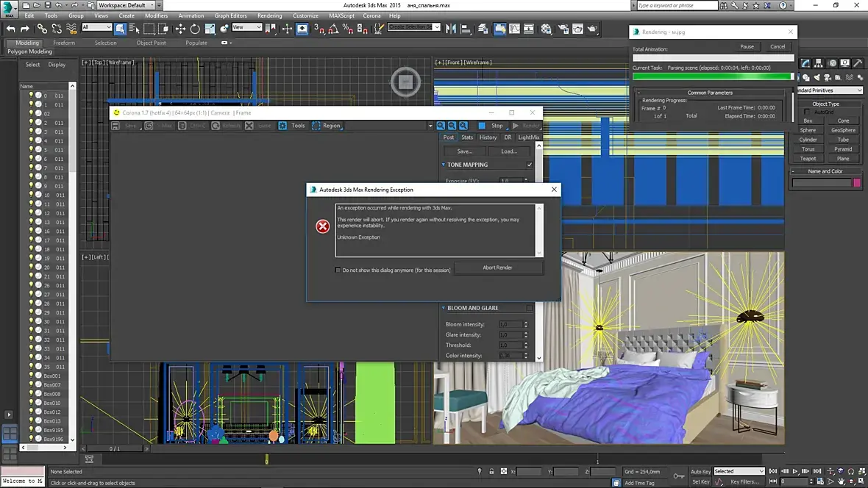868x488 pixels.
Task: Open the Modify command panel tab
Action: point(806,63)
